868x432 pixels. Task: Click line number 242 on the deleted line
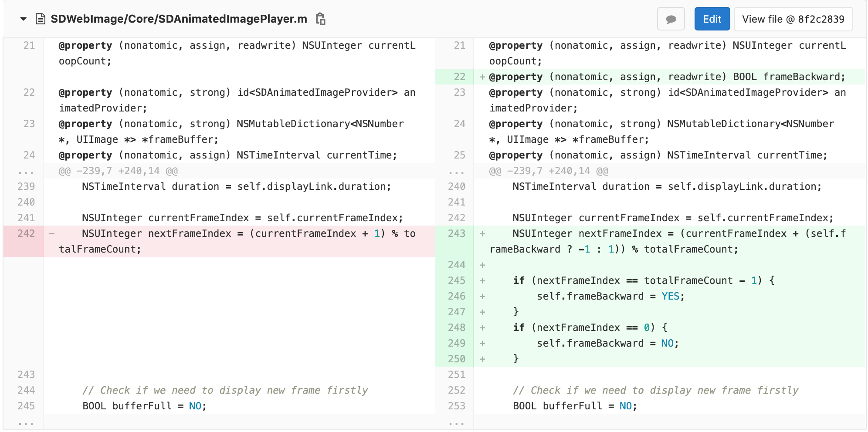click(x=26, y=234)
